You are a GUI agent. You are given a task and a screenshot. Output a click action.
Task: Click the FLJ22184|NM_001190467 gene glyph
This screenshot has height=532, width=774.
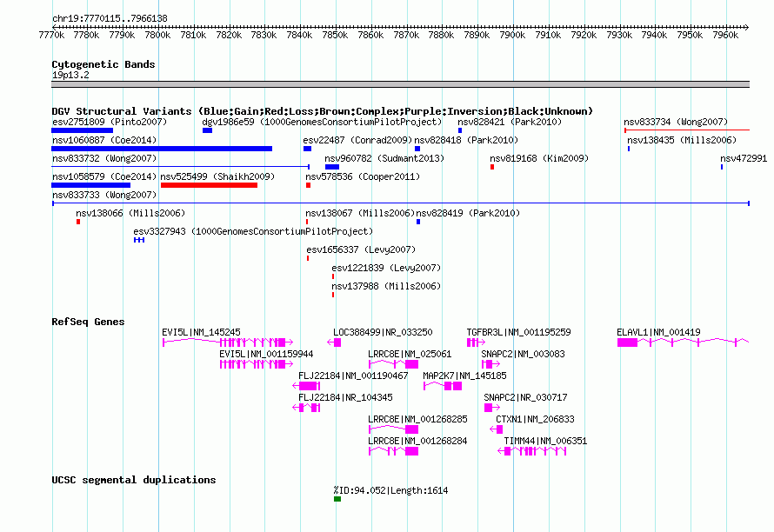pos(306,386)
